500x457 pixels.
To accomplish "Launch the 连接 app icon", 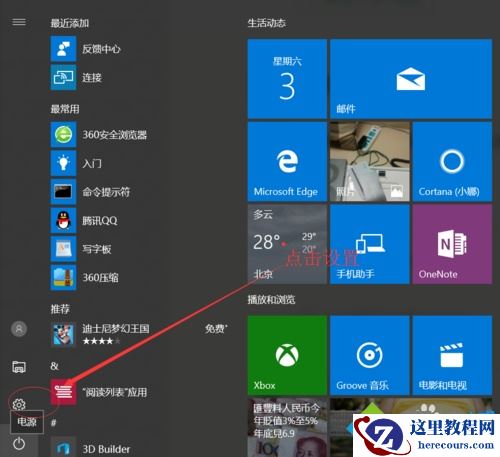I will click(x=63, y=78).
